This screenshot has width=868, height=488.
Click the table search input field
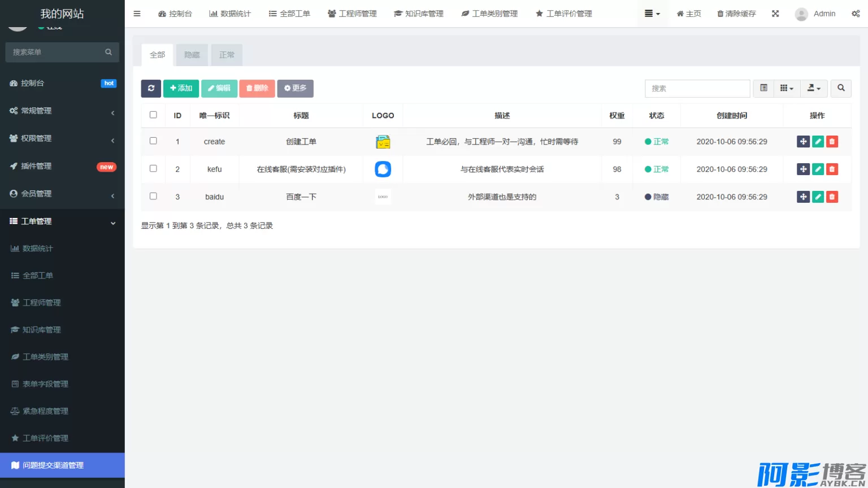697,88
